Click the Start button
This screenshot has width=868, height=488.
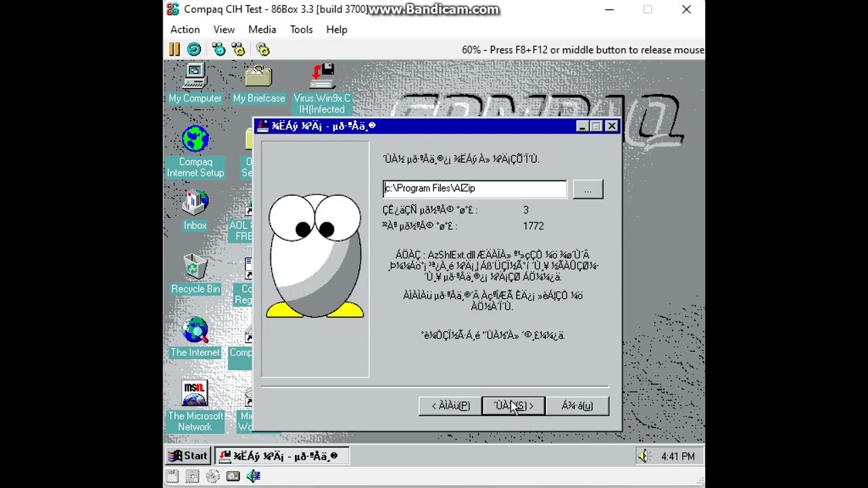tap(189, 456)
